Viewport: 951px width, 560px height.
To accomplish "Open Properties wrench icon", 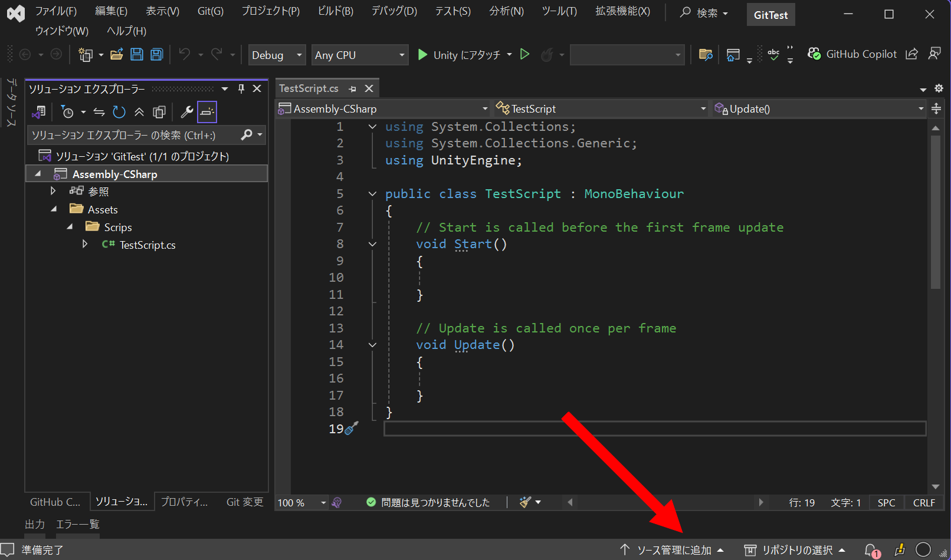I will tap(186, 112).
